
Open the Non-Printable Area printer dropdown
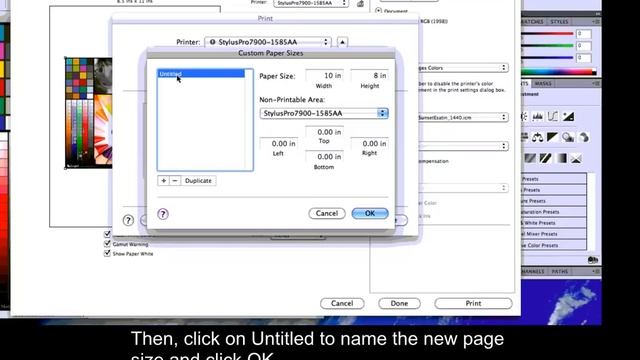click(324, 113)
